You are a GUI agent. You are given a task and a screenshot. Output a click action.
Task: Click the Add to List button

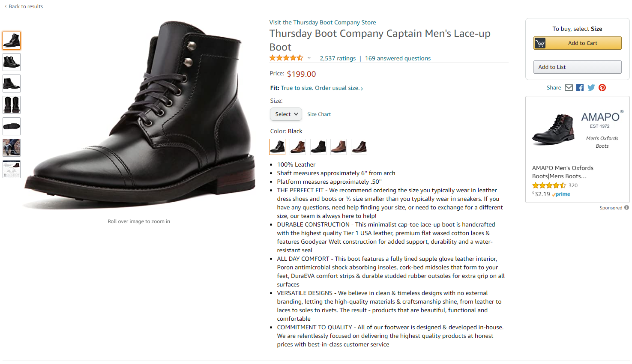tap(577, 67)
